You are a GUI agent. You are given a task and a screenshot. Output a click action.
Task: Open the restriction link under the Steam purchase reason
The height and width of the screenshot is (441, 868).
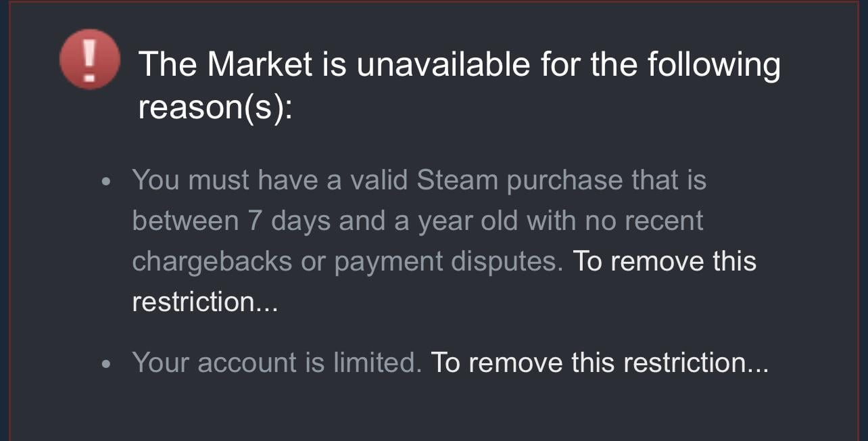(x=664, y=262)
